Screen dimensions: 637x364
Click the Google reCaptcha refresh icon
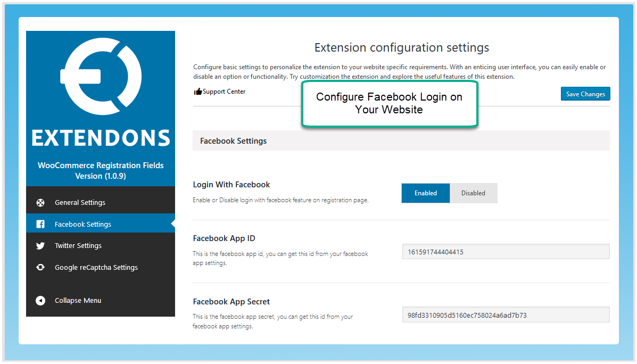click(40, 267)
